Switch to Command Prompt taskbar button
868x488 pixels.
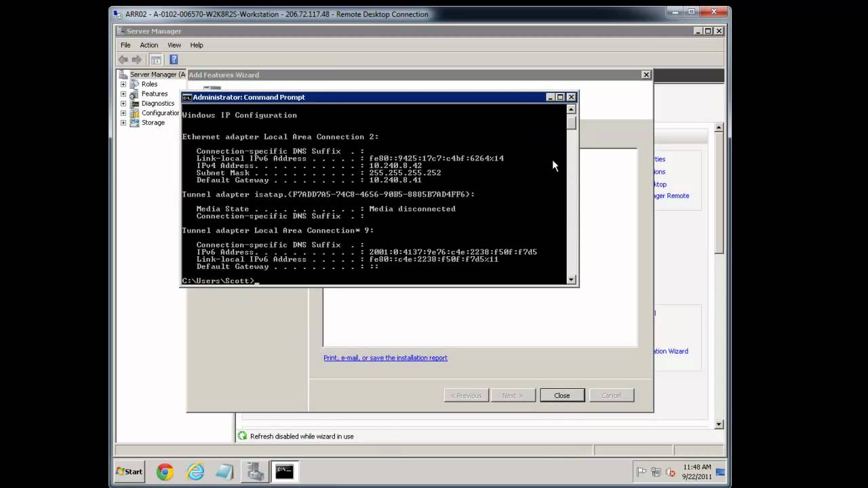(x=285, y=472)
